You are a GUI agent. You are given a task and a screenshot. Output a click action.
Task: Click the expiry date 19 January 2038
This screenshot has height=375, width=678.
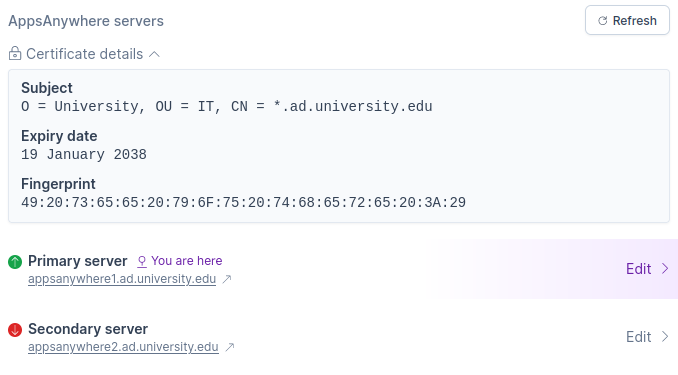pos(84,154)
